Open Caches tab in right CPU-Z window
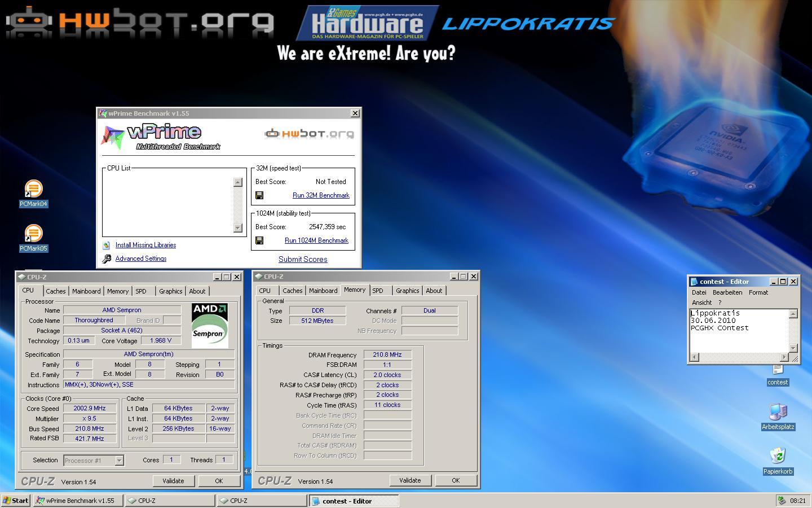The height and width of the screenshot is (508, 812). point(292,291)
